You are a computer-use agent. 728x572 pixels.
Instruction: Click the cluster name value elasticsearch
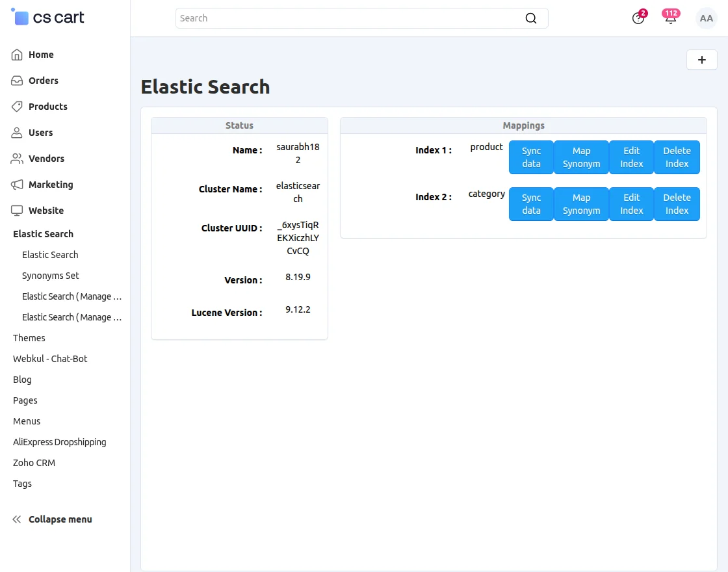(x=298, y=192)
